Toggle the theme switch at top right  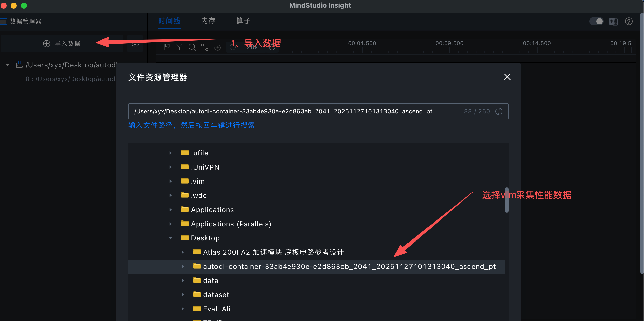click(x=596, y=22)
